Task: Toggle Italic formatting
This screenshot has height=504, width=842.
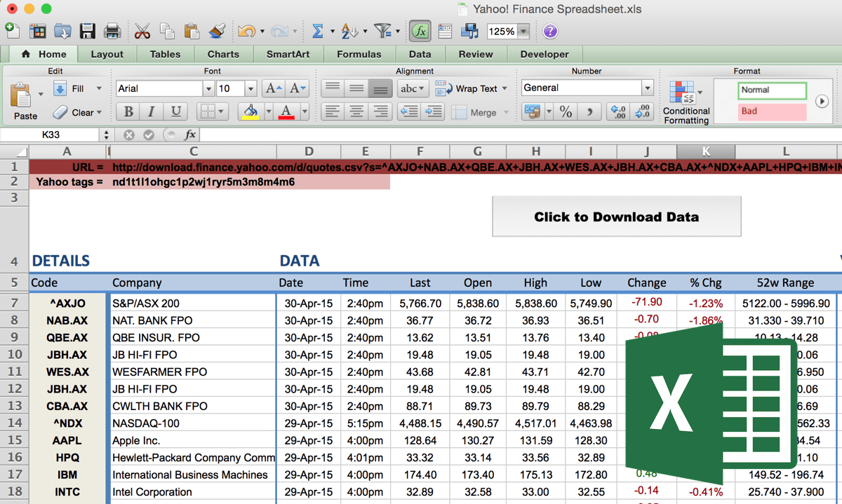Action: 152,111
